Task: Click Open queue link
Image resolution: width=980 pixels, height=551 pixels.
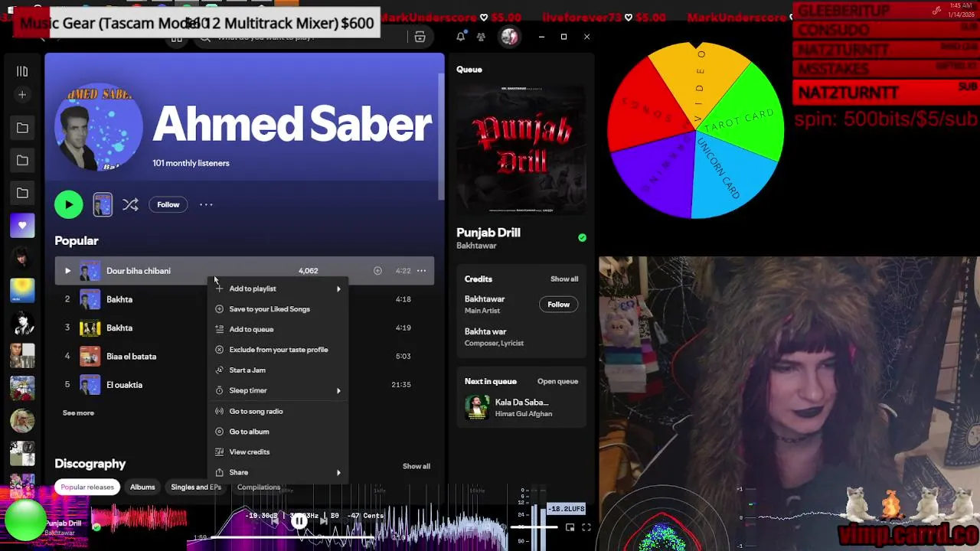Action: 557,381
